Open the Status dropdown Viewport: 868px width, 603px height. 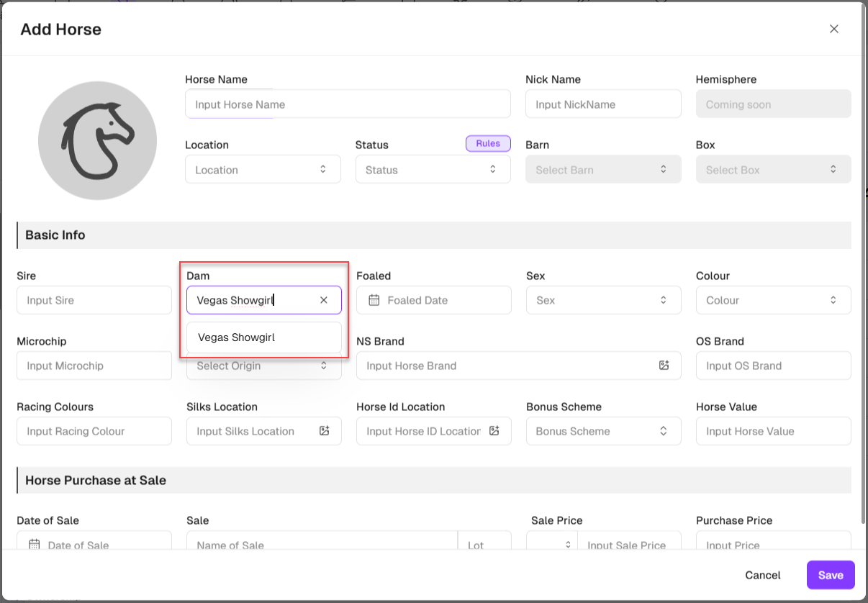click(433, 170)
